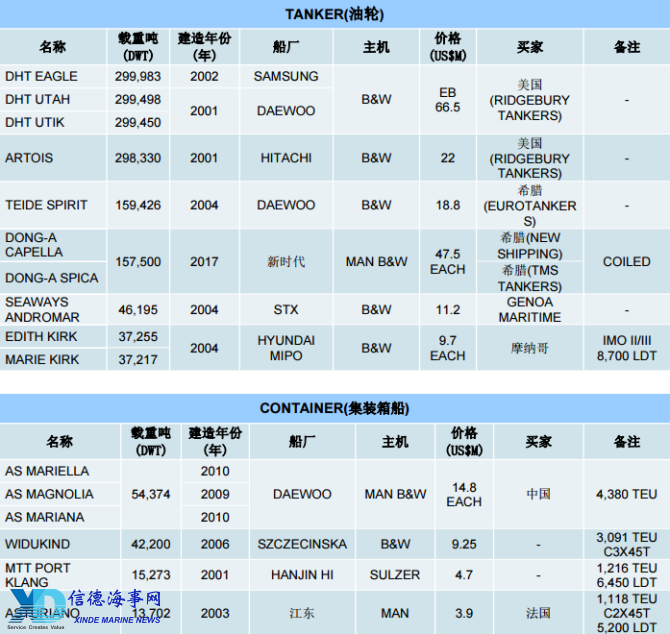Click the 14.8 EACH price cell
Image resolution: width=670 pixels, height=634 pixels.
[464, 494]
